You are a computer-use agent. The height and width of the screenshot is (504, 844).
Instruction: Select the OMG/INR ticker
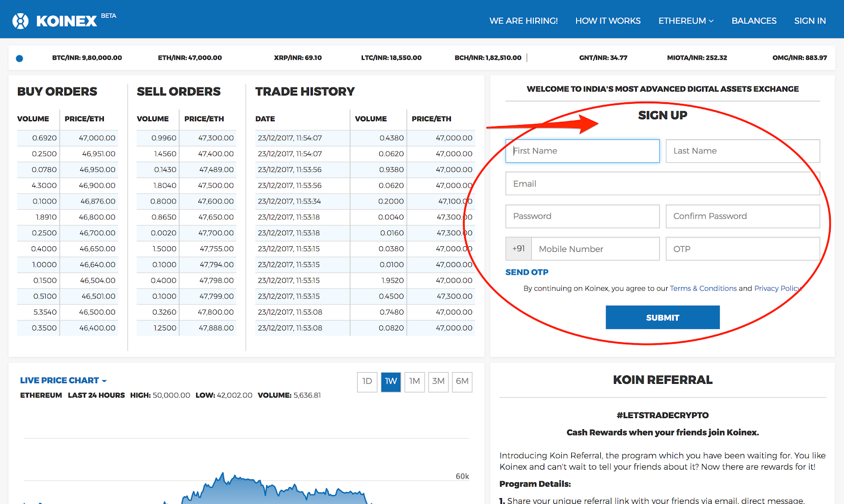800,58
